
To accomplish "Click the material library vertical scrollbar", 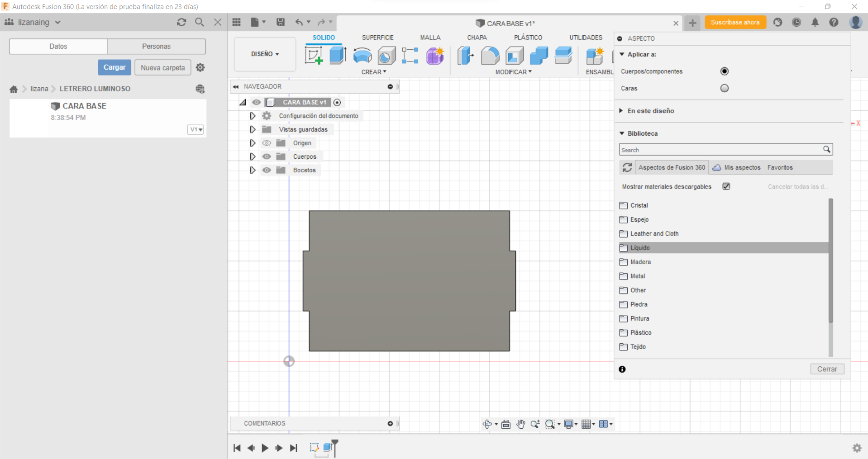I will pyautogui.click(x=830, y=260).
